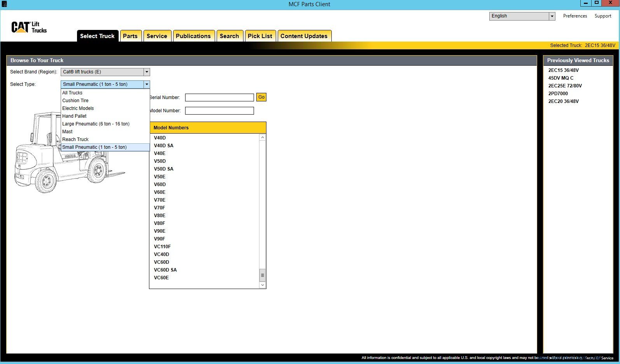
Task: Open the Select Brand (Region) dropdown
Action: 105,72
